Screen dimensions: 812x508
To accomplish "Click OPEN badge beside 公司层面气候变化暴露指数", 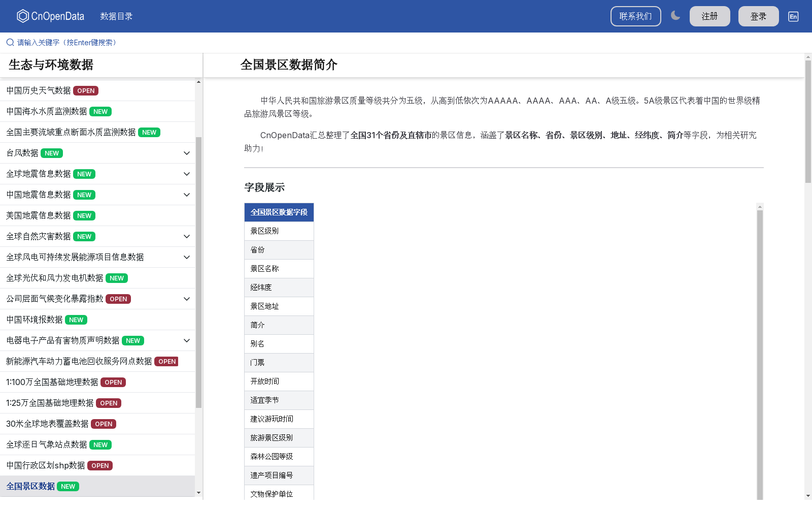I will [118, 299].
